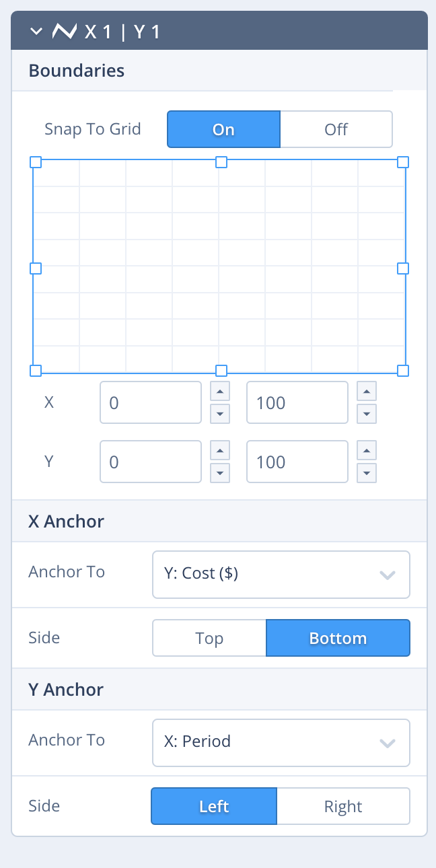The width and height of the screenshot is (436, 868).
Task: Click bottom-center boundary resize handle
Action: pos(221,370)
